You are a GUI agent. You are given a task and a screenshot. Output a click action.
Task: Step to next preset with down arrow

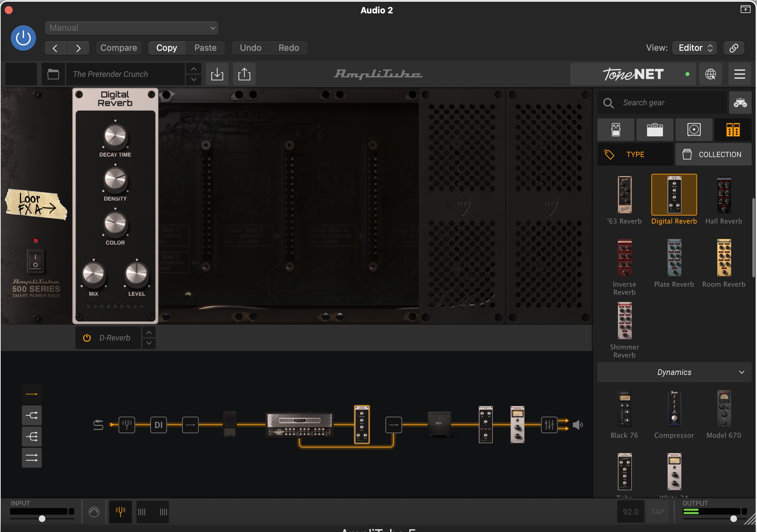click(x=193, y=80)
